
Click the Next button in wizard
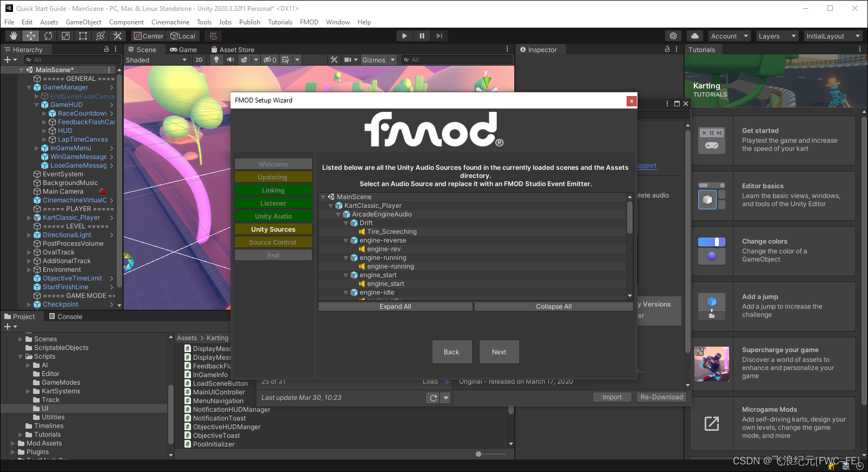pos(499,352)
